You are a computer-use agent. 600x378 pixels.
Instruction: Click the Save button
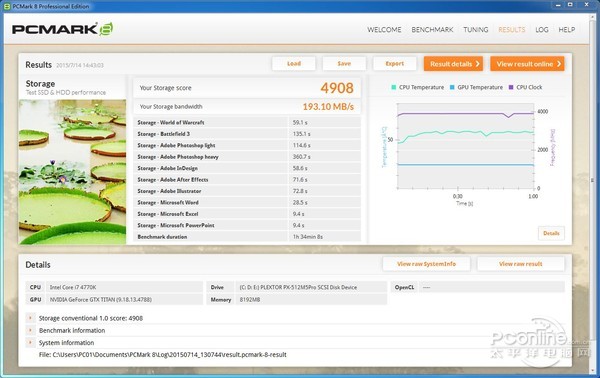pyautogui.click(x=344, y=64)
